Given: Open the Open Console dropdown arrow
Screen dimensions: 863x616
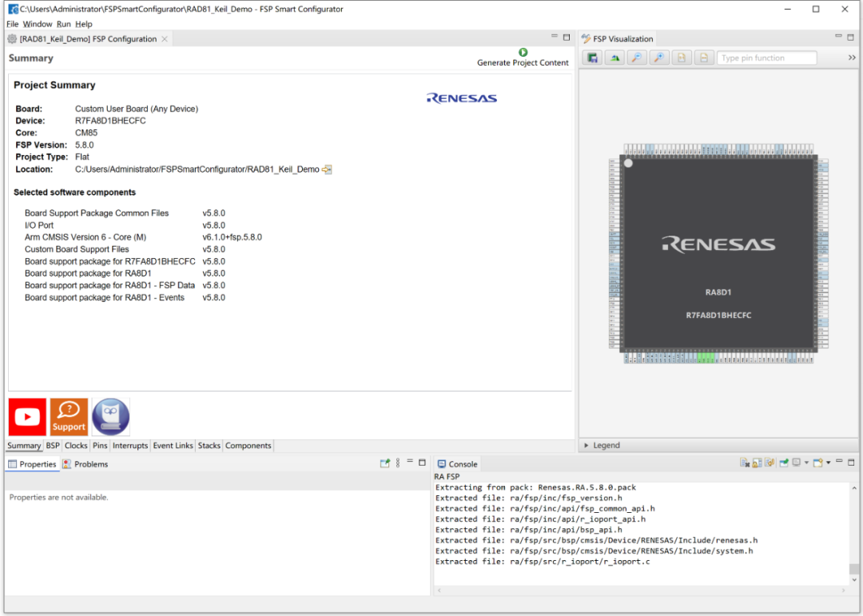Looking at the screenshot, I should 828,463.
